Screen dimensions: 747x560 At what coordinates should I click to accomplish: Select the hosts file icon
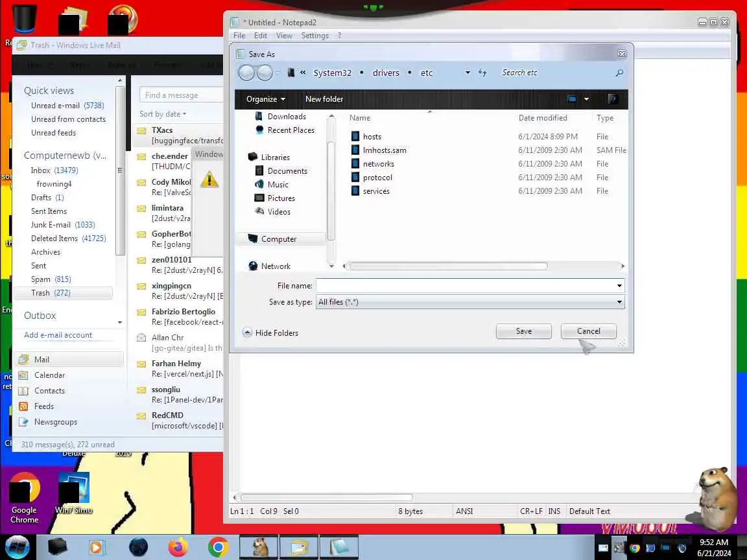[x=355, y=137]
